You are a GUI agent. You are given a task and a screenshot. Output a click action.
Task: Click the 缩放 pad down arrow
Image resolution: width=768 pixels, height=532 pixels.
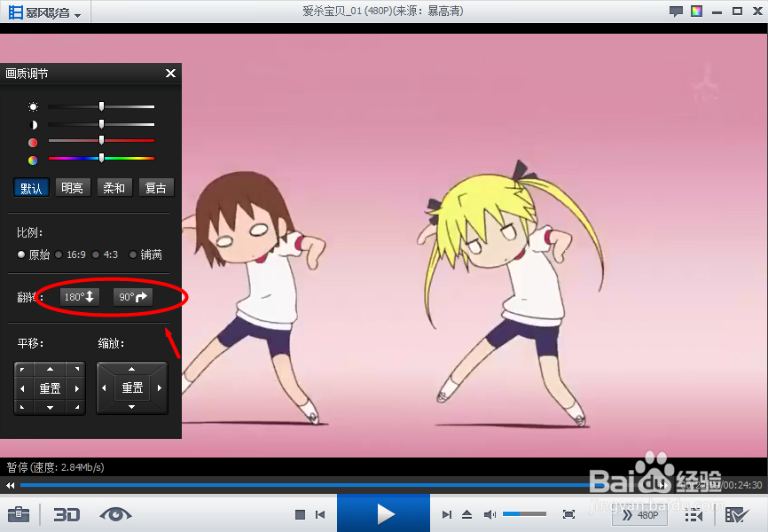pyautogui.click(x=132, y=407)
